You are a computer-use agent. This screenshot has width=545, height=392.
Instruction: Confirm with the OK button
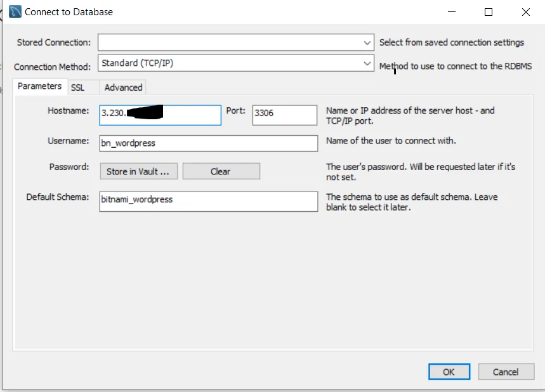pyautogui.click(x=449, y=372)
